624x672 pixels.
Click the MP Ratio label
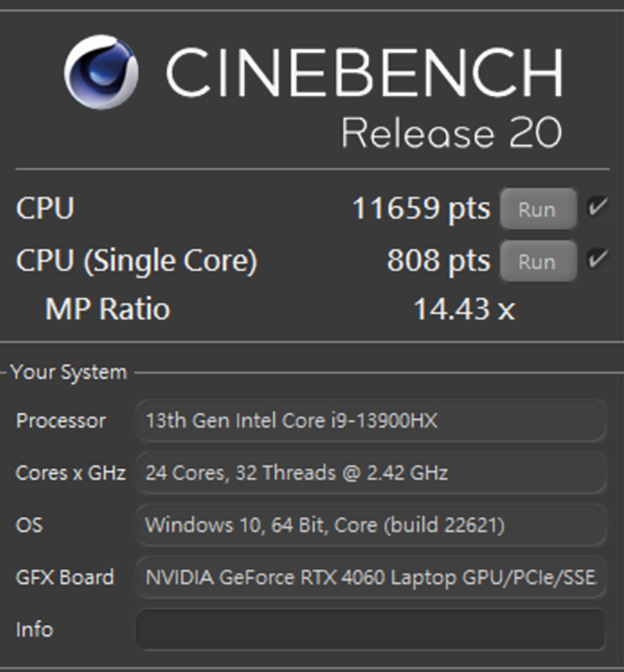click(x=108, y=308)
